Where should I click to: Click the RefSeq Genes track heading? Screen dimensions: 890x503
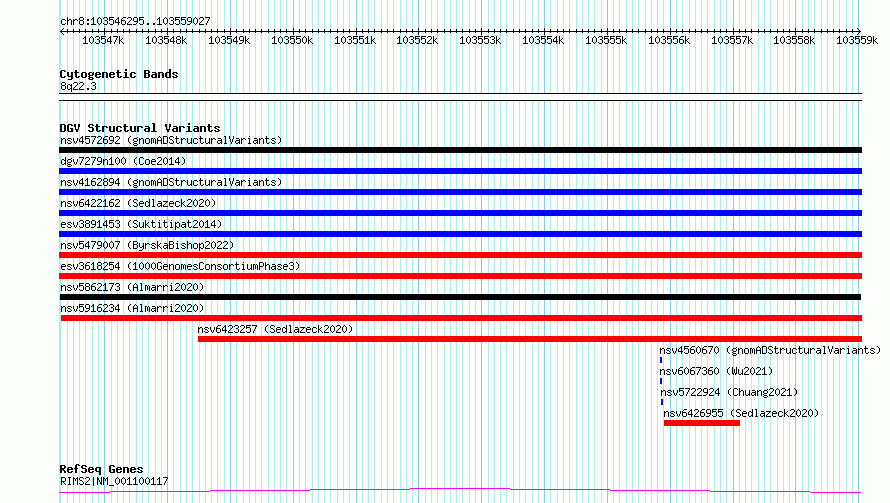point(102,470)
